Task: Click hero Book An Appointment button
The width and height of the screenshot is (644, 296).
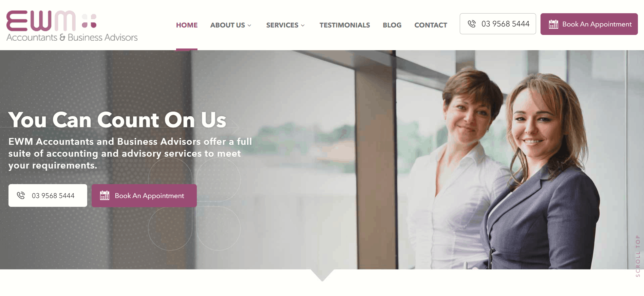Action: click(x=144, y=196)
